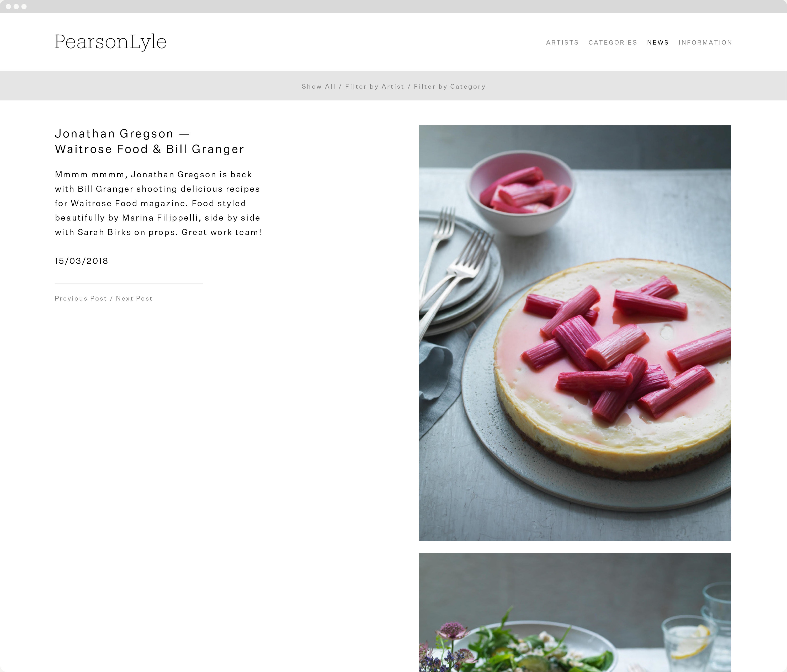This screenshot has width=787, height=672.
Task: Go to Previous Post
Action: click(x=81, y=298)
